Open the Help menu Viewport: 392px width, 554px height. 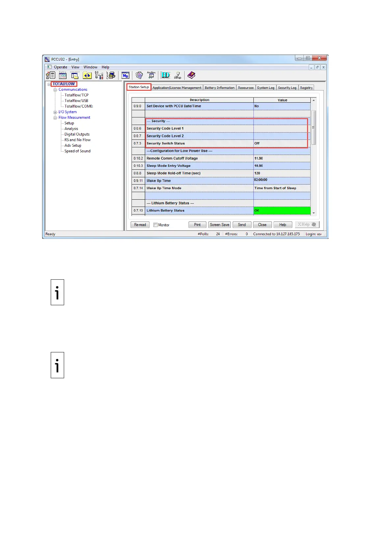coord(105,67)
